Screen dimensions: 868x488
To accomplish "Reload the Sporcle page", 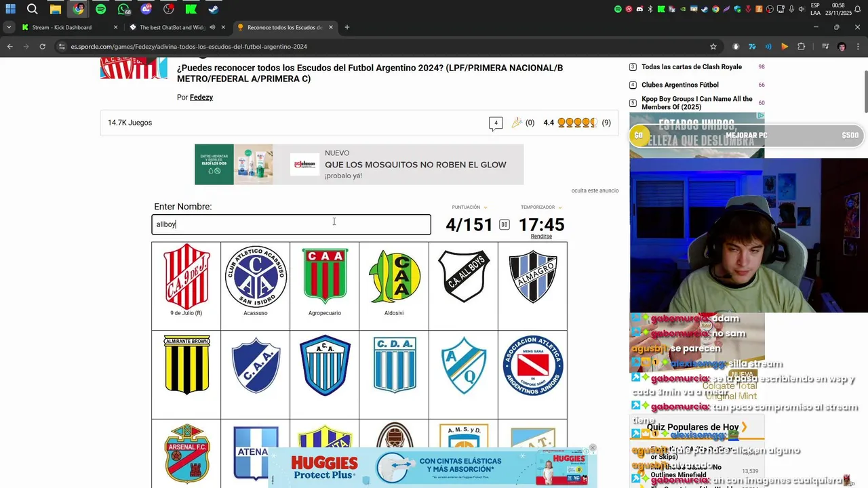I will click(42, 47).
